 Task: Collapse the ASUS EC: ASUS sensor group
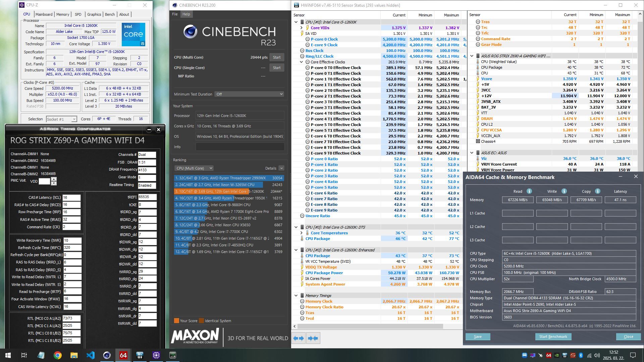(472, 153)
